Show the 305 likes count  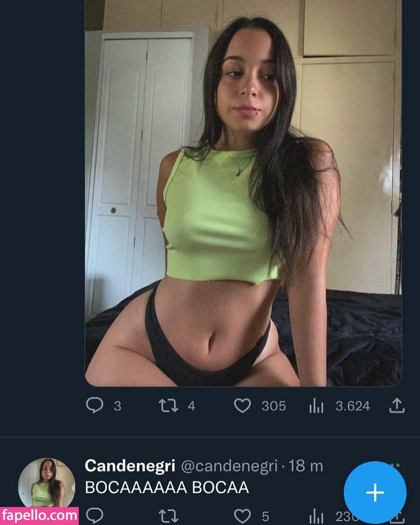tap(274, 406)
